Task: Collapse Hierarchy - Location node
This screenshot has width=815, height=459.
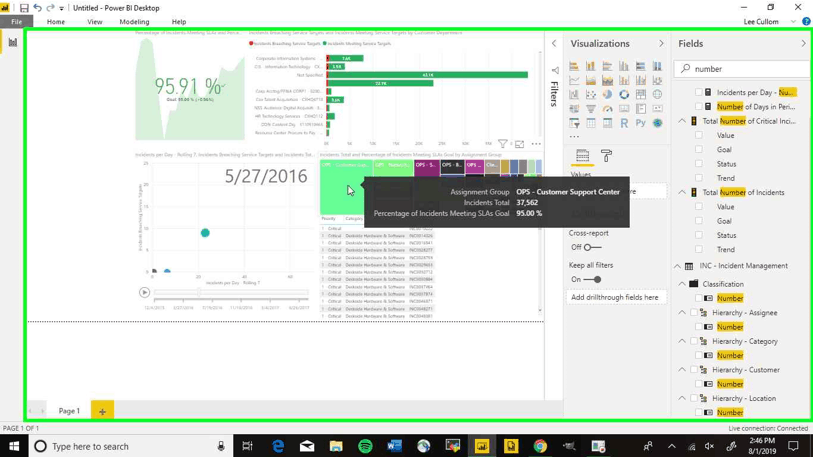Action: pyautogui.click(x=682, y=399)
